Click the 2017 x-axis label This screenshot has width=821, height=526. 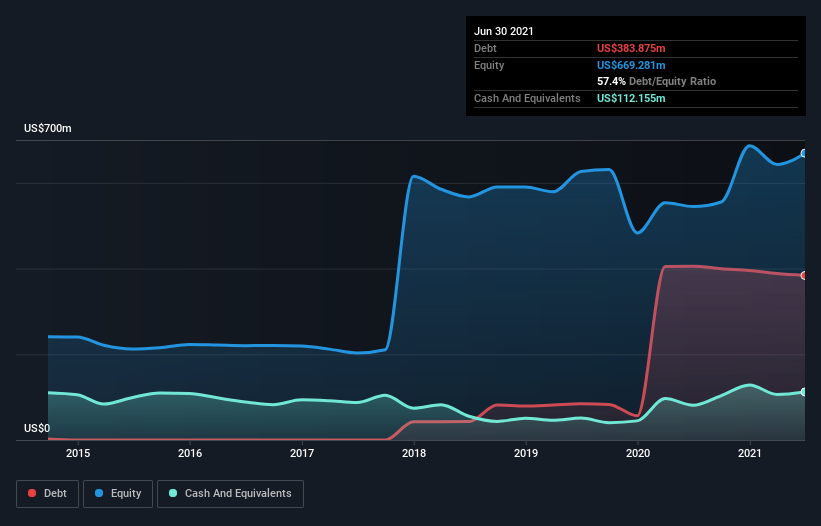(x=302, y=453)
